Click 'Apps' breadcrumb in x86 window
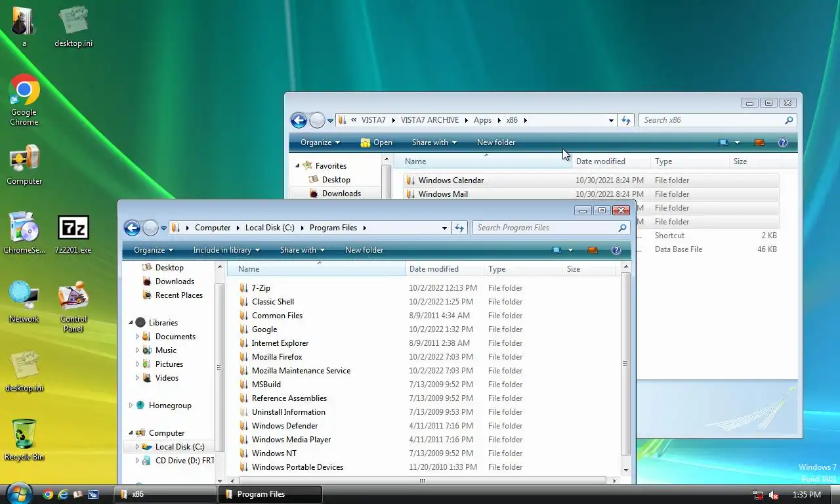The height and width of the screenshot is (504, 840). click(x=482, y=120)
